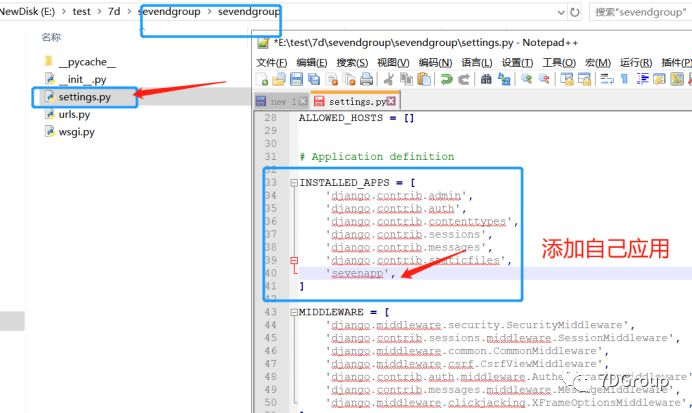Click the Zoom In magnifier icon
This screenshot has width=692, height=413.
527,79
